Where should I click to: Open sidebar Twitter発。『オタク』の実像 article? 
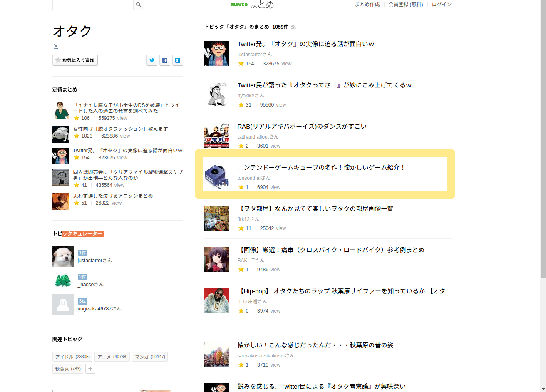click(x=128, y=151)
